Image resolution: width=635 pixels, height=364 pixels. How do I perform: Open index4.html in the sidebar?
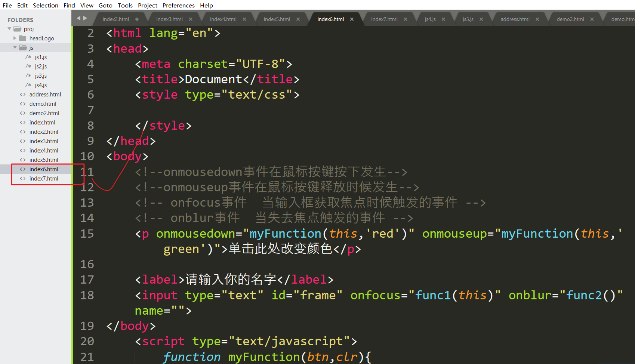tap(44, 151)
